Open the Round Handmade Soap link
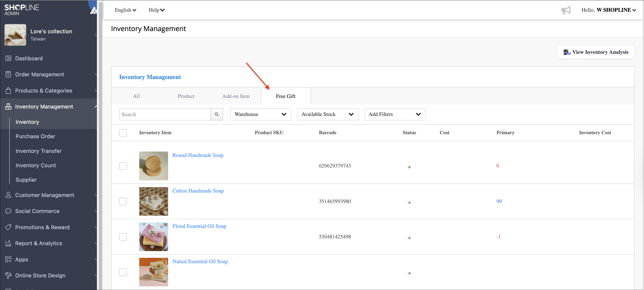Viewport: 644px width, 290px height. click(198, 155)
